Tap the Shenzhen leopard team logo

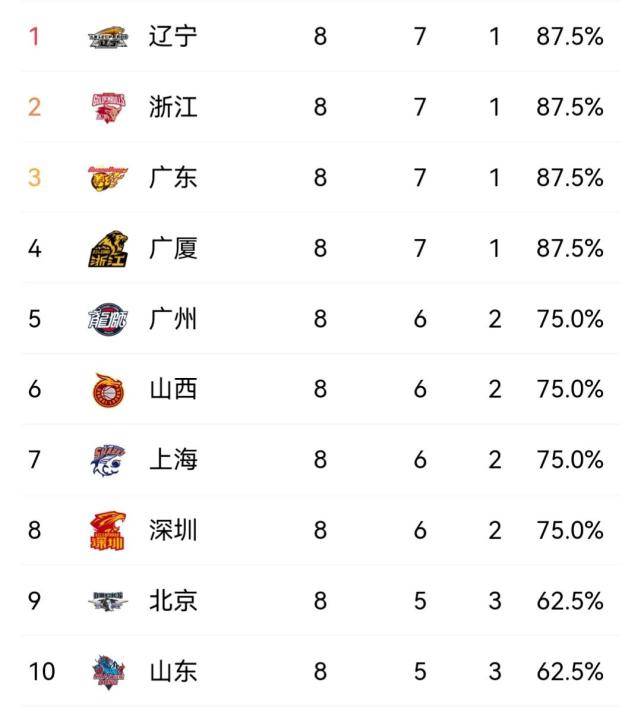point(108,531)
